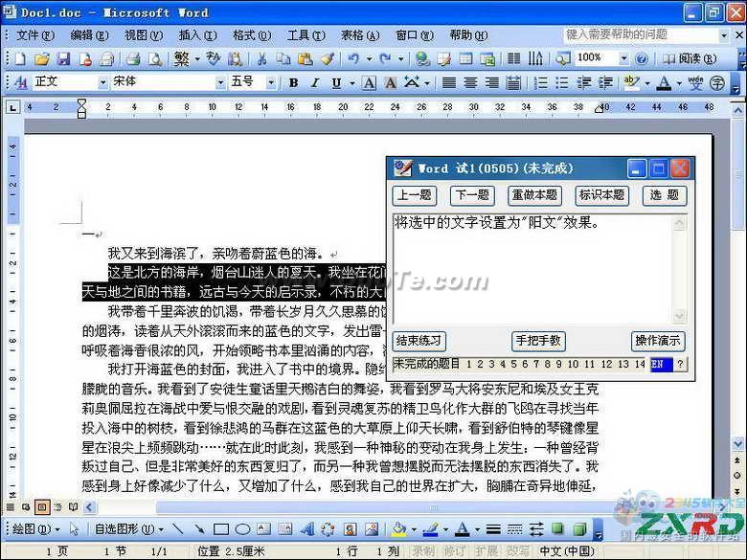This screenshot has width=747, height=560.
Task: Select the Oval drawing tool
Action: tap(242, 528)
